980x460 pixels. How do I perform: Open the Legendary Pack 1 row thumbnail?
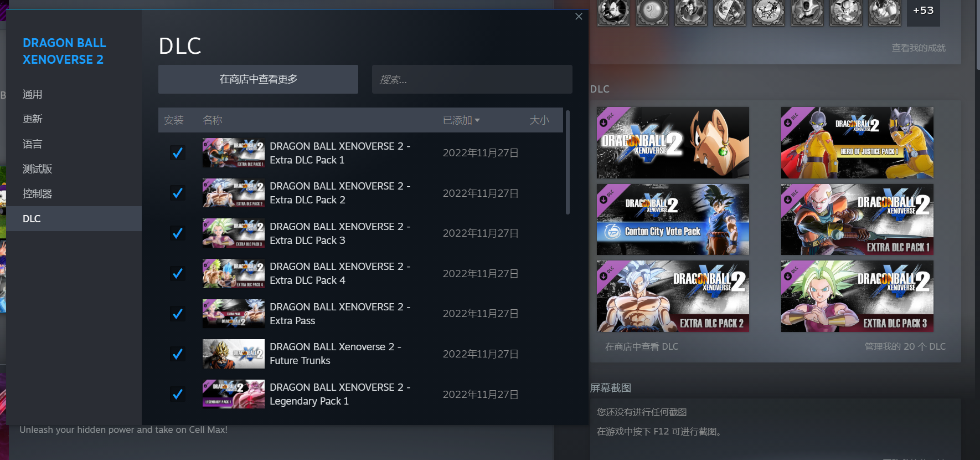tap(234, 394)
